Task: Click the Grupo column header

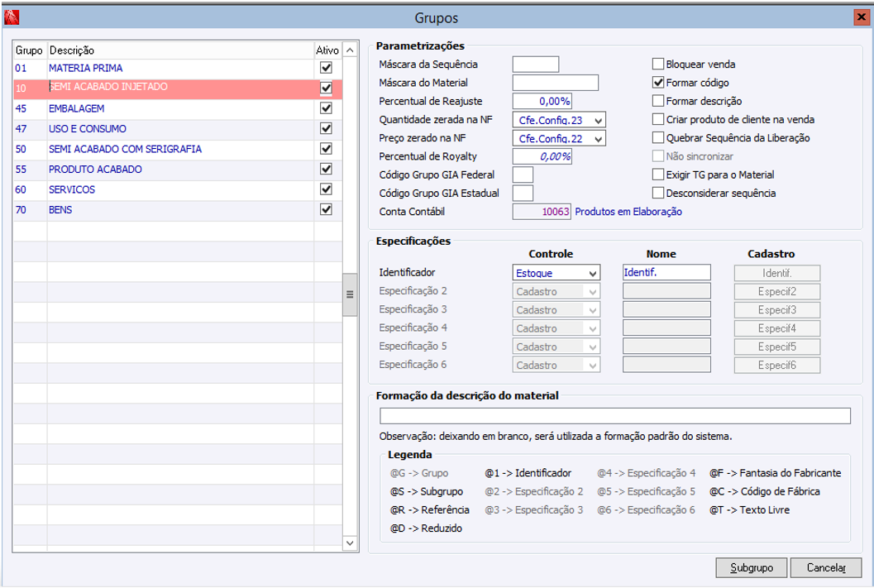Action: tap(30, 50)
